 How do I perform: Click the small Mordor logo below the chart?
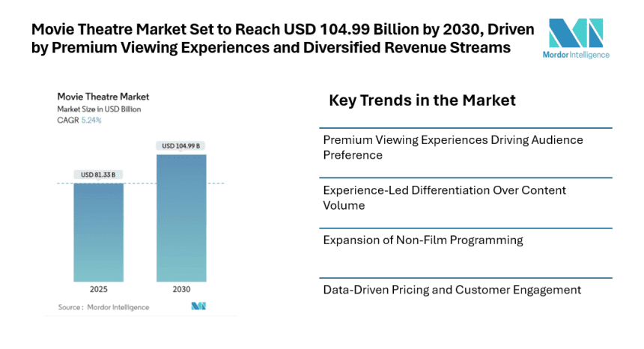[x=198, y=306]
